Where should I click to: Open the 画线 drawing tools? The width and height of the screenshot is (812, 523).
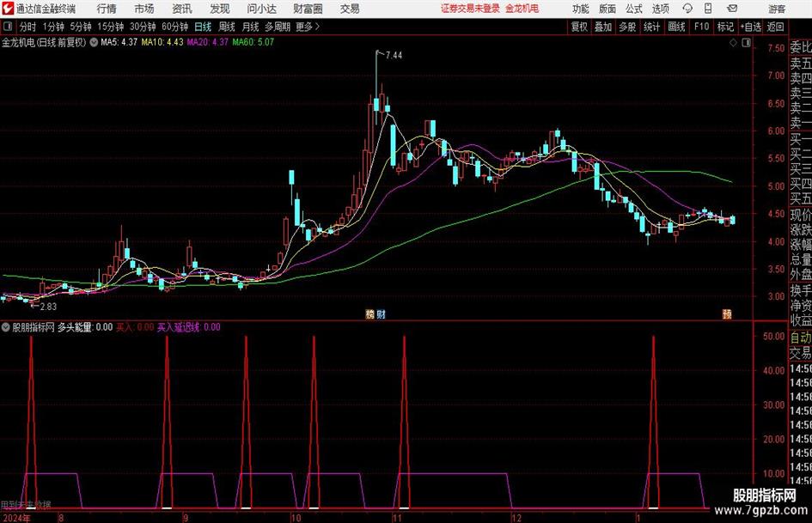(677, 27)
